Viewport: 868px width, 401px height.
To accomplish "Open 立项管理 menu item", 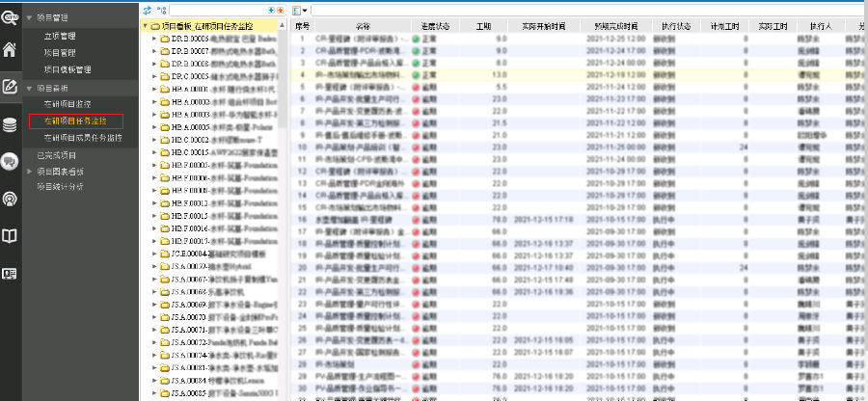I will [61, 36].
